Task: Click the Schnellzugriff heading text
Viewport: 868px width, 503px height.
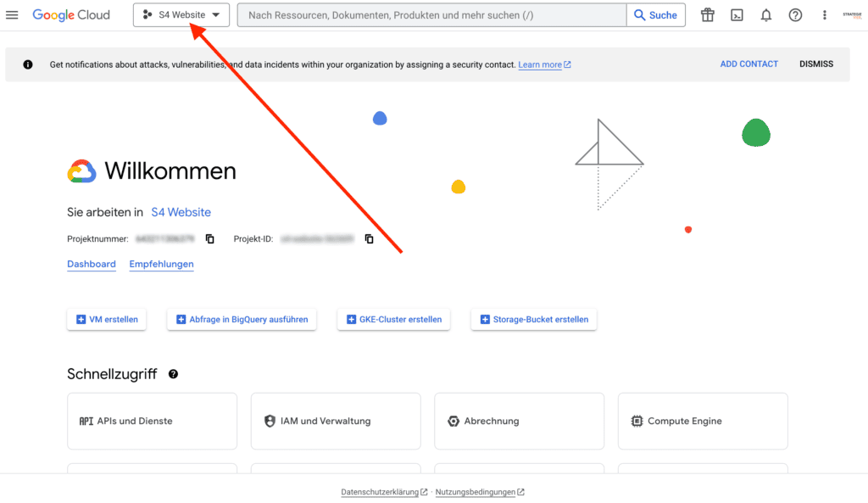Action: tap(113, 374)
